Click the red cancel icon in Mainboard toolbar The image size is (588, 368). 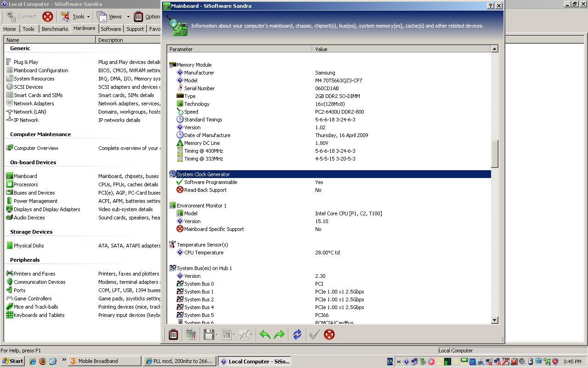pyautogui.click(x=329, y=334)
